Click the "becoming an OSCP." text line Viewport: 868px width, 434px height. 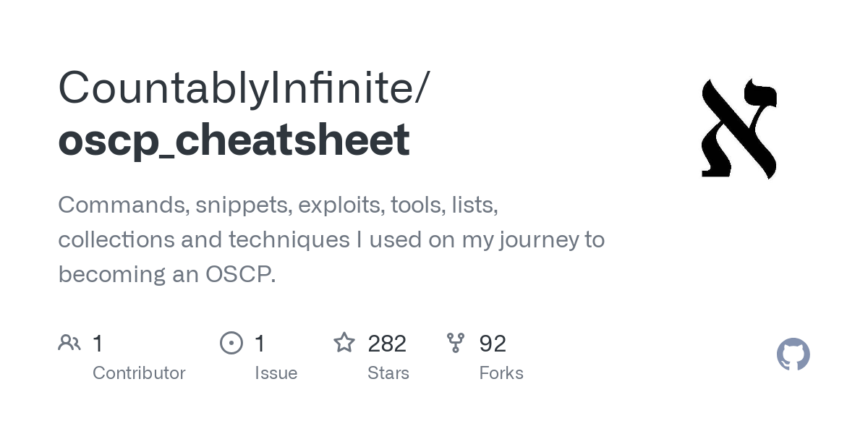[x=167, y=274]
